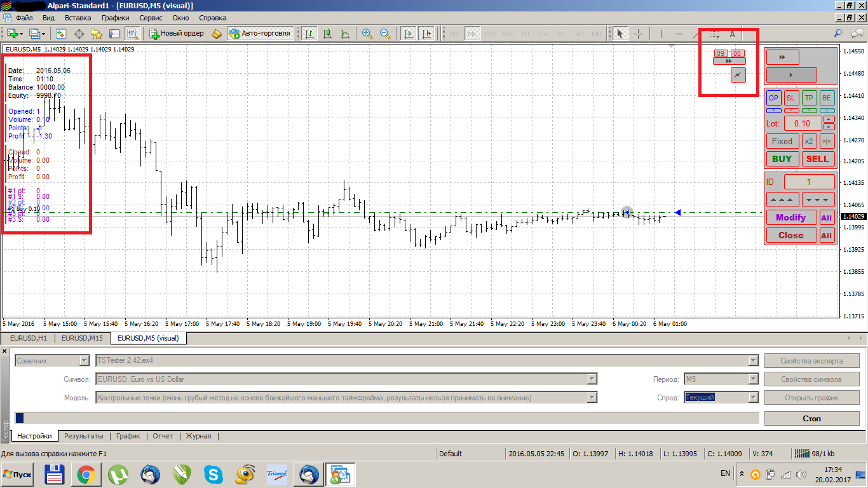Decrease lot size with down arrow
868x488 pixels.
829,127
